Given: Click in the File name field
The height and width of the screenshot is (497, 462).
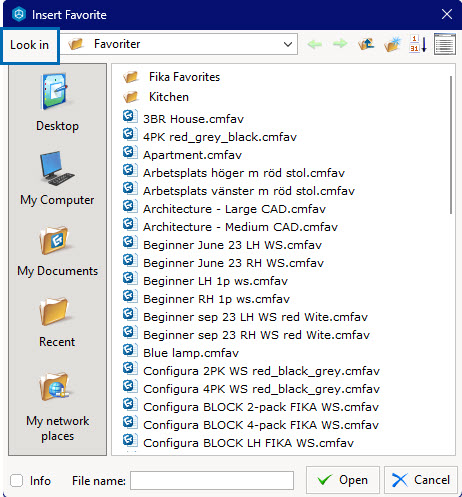Looking at the screenshot, I should pyautogui.click(x=212, y=481).
